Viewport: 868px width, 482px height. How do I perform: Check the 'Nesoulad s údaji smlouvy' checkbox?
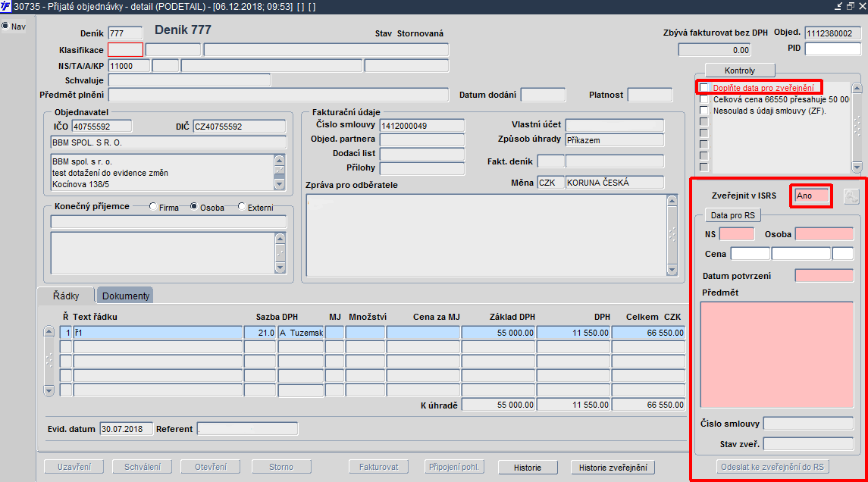pyautogui.click(x=703, y=111)
